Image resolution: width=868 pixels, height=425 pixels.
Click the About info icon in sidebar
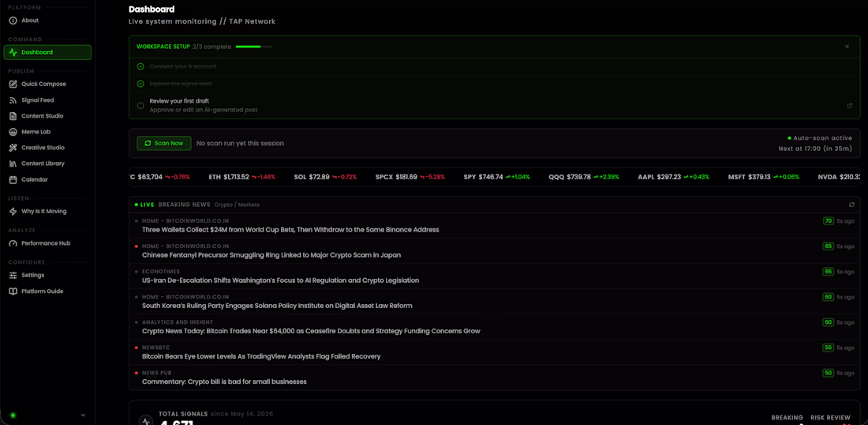click(x=13, y=21)
